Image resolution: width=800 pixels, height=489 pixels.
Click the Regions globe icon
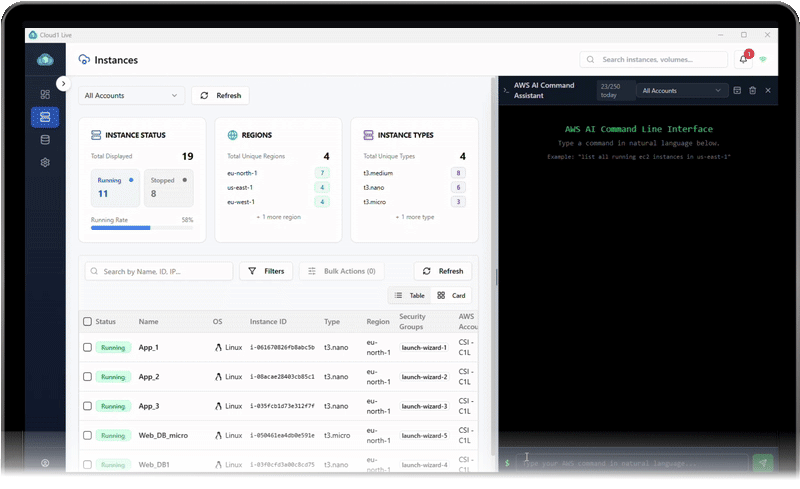point(232,135)
